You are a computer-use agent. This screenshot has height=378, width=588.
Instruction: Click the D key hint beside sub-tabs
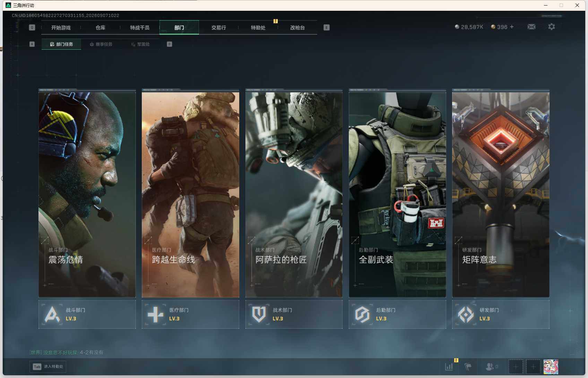coord(169,44)
